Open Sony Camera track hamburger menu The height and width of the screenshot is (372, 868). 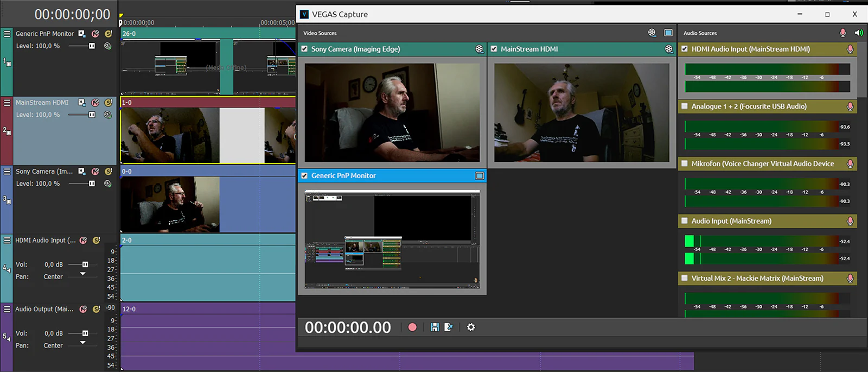coord(7,172)
